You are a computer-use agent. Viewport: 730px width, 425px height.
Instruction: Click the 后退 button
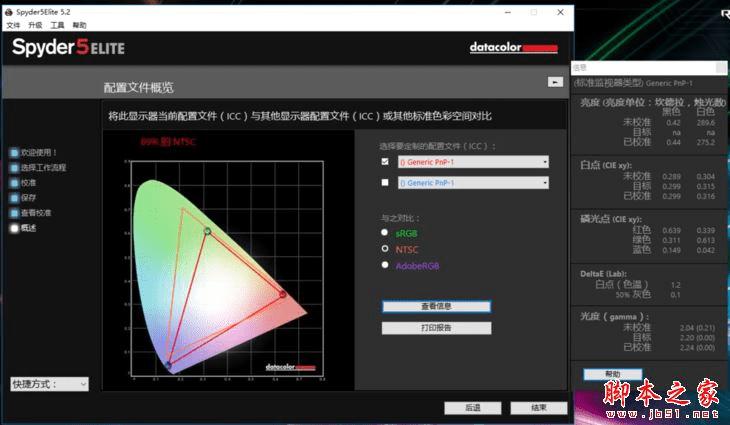point(473,408)
